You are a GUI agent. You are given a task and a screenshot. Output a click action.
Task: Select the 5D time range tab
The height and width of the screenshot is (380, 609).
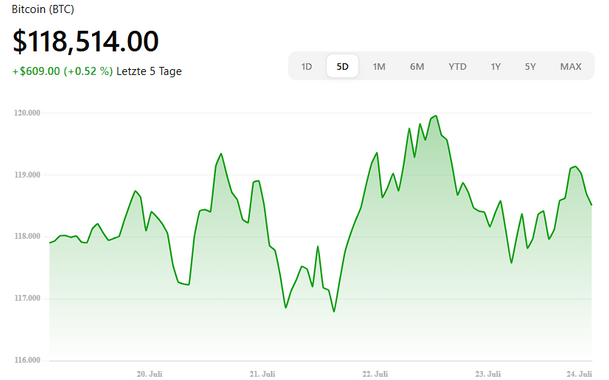(342, 66)
